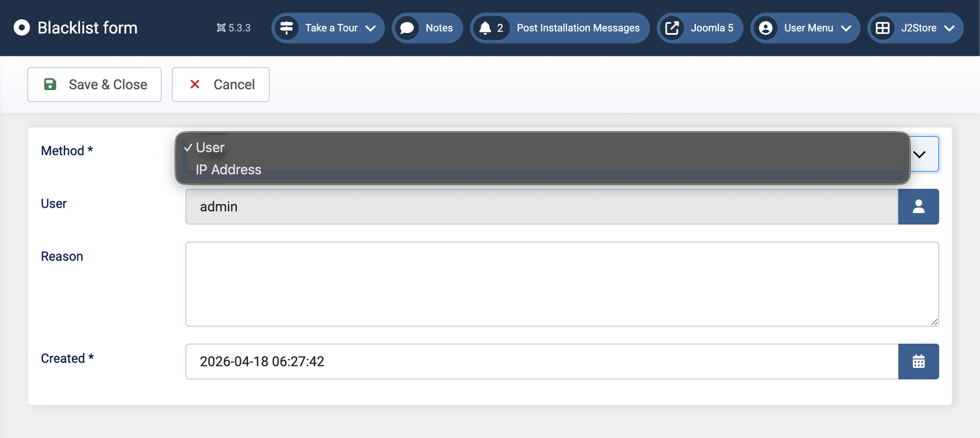The image size is (980, 438).
Task: Click the User Menu avatar icon
Action: click(765, 28)
